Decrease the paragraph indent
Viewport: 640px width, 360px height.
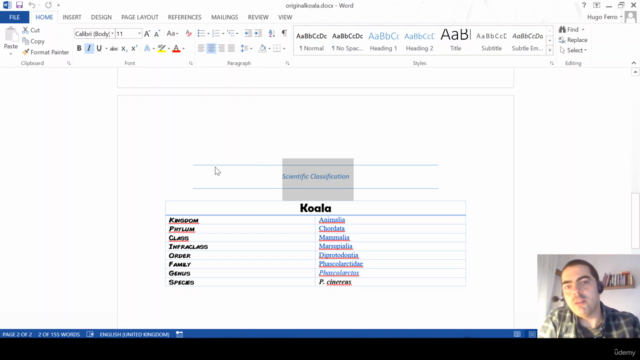pyautogui.click(x=248, y=33)
